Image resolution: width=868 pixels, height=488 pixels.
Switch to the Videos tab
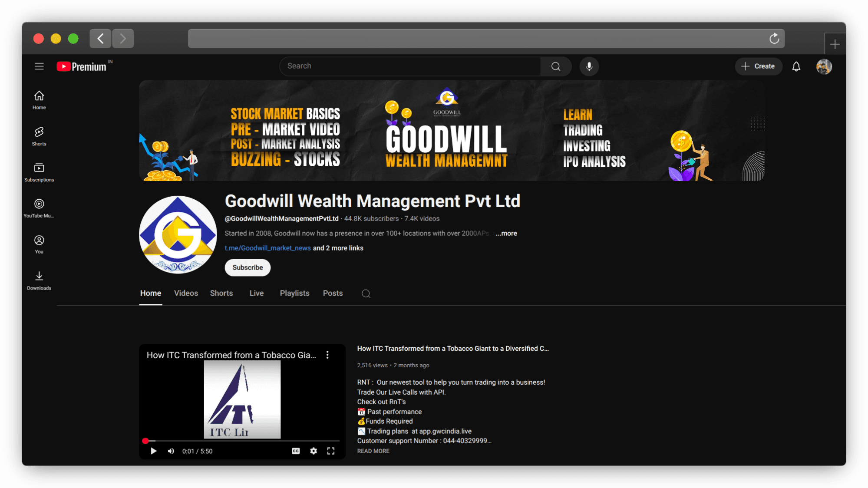point(186,293)
